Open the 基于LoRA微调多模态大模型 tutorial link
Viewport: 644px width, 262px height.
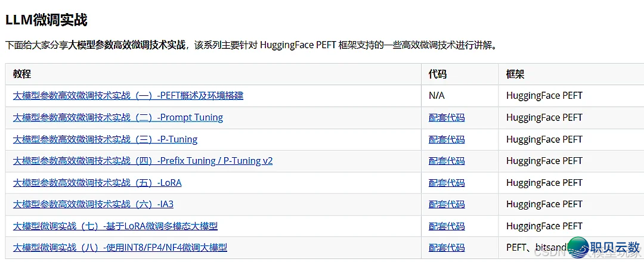pos(115,226)
